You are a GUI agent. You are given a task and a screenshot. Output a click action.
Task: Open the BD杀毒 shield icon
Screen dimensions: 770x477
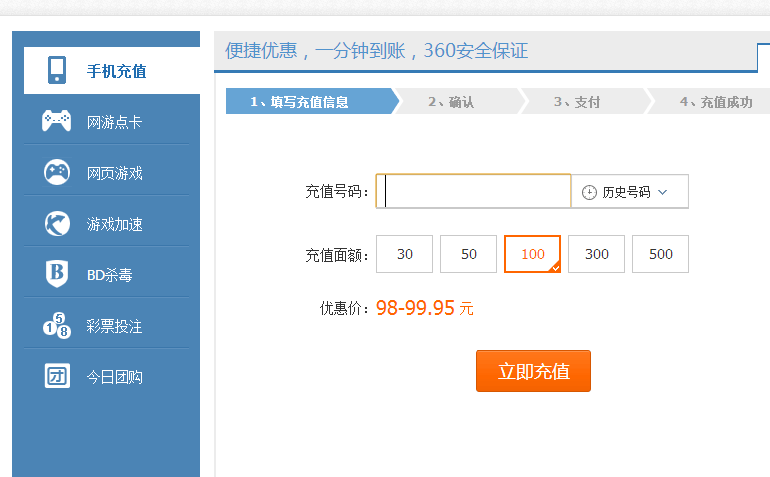click(x=57, y=274)
